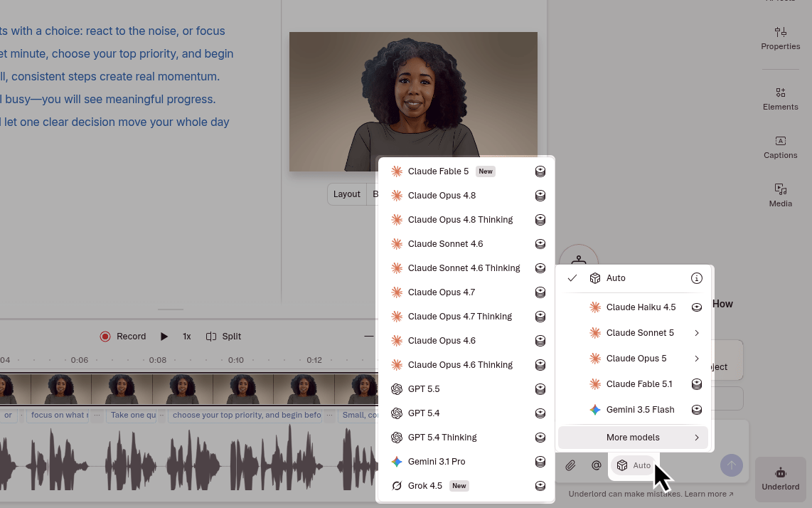Select Claude Opus 4.7 Thinking
The width and height of the screenshot is (812, 508).
tap(466, 316)
